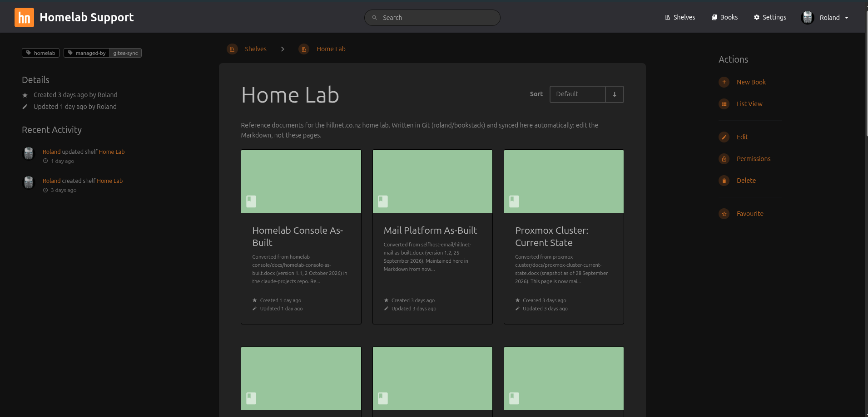Click the Edit action link
Screen dimensions: 868x417
(x=742, y=137)
